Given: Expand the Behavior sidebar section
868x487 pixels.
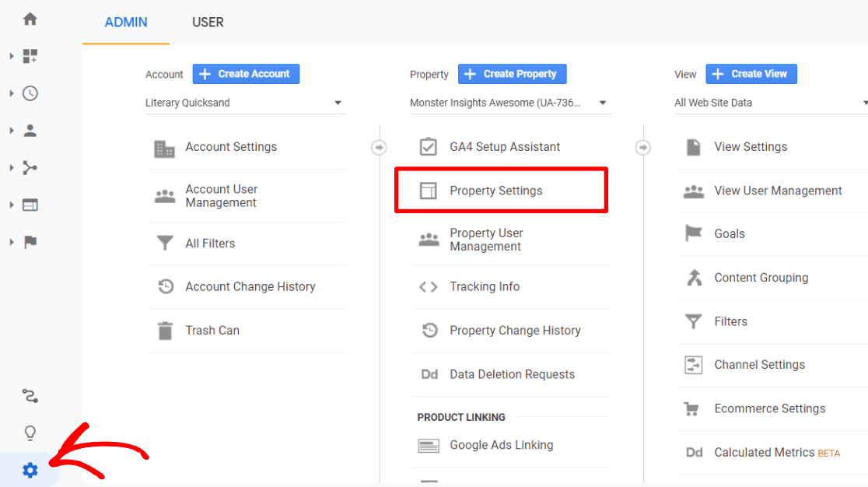Looking at the screenshot, I should (11, 205).
